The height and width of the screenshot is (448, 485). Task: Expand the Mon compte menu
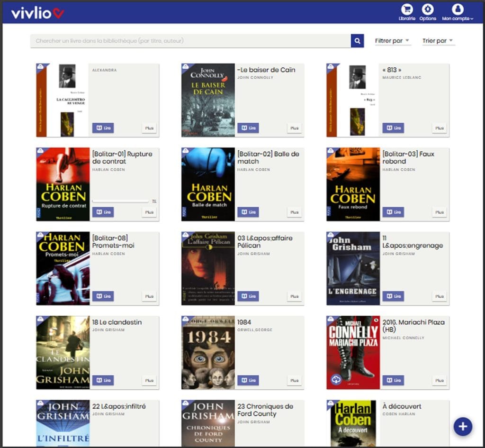coord(457,13)
